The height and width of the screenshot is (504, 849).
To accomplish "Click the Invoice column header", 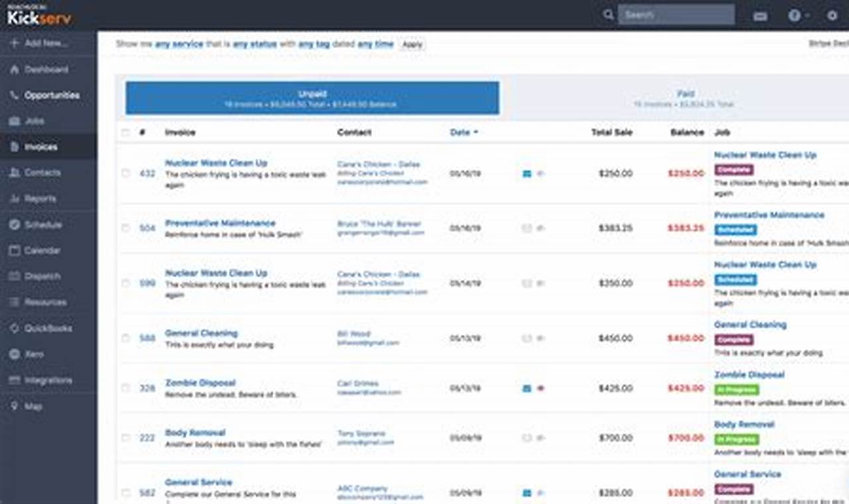I will point(180,132).
